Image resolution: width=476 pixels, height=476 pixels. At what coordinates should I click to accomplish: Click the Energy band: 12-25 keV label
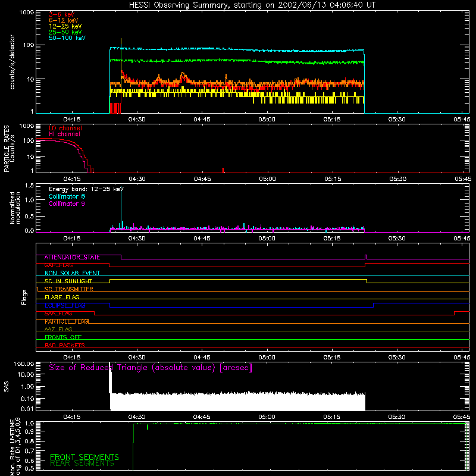(86, 189)
